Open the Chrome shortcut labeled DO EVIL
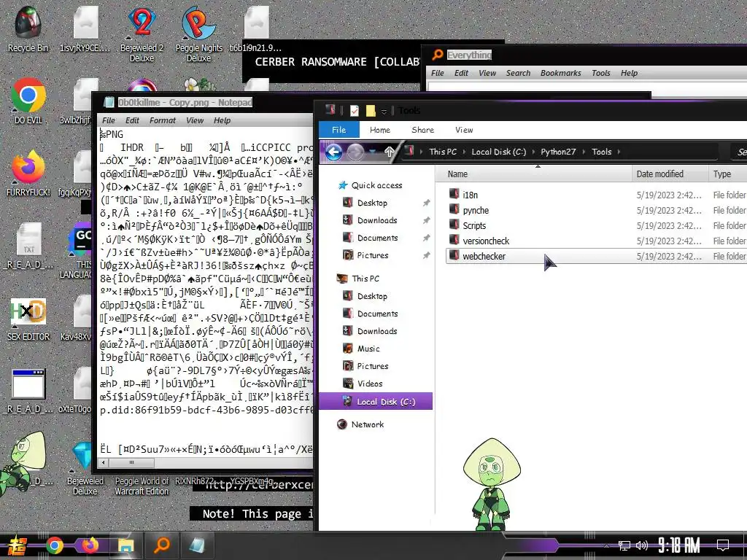The width and height of the screenshot is (747, 560). click(28, 101)
